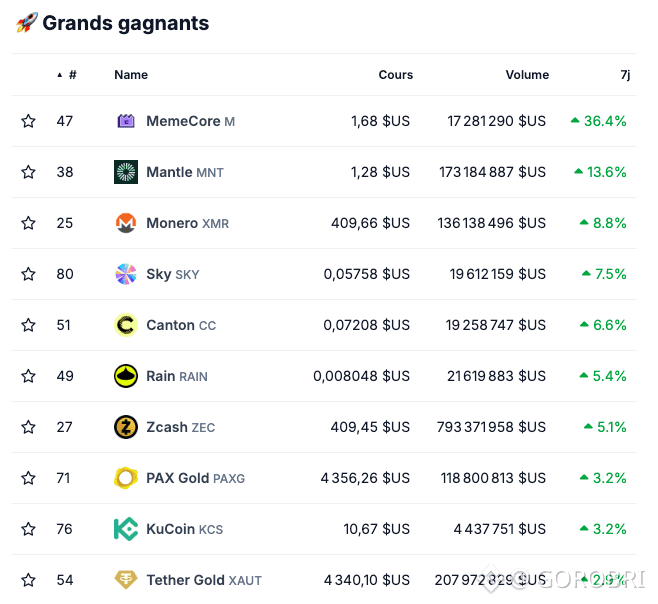Image resolution: width=658 pixels, height=604 pixels.
Task: Open the PAX Gold PAXG link
Action: click(195, 478)
